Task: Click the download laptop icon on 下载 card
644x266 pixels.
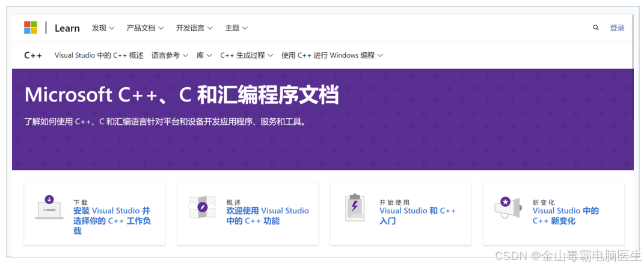Action: (49, 207)
